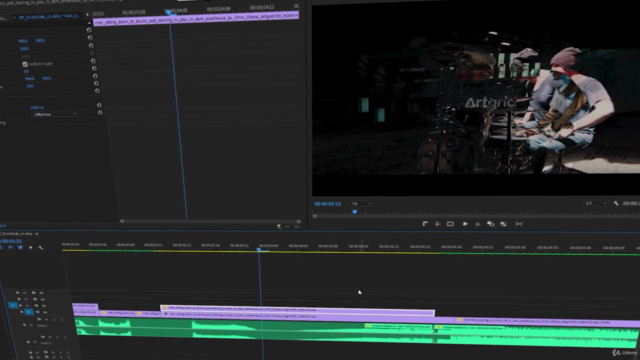Open the 1/2 playback resolution dropdown
The height and width of the screenshot is (360, 640).
pos(596,203)
